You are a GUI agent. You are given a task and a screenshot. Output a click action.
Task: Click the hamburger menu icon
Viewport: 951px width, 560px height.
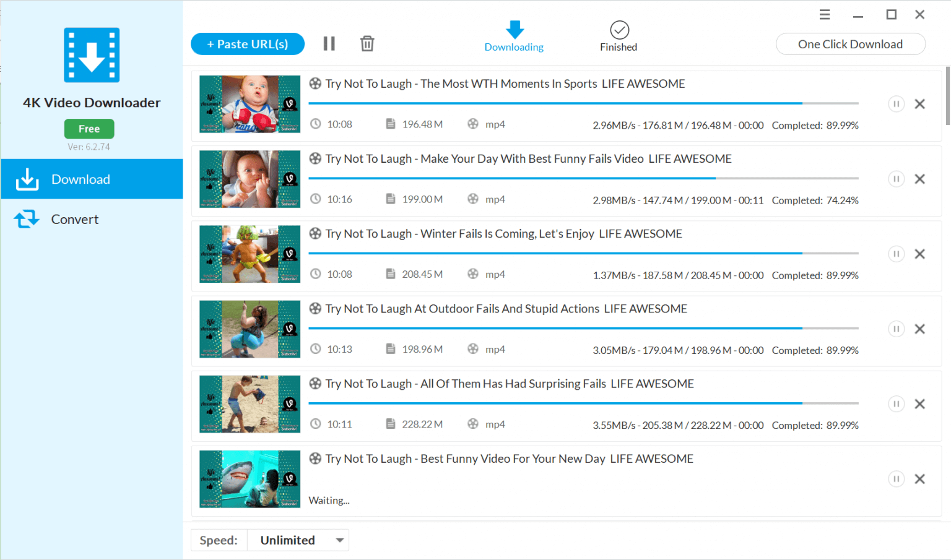coord(824,14)
